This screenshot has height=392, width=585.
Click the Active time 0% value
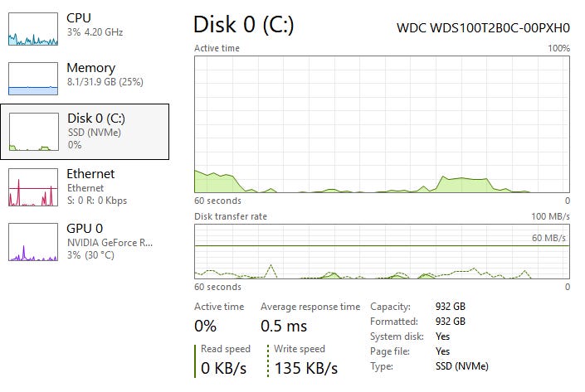(206, 327)
